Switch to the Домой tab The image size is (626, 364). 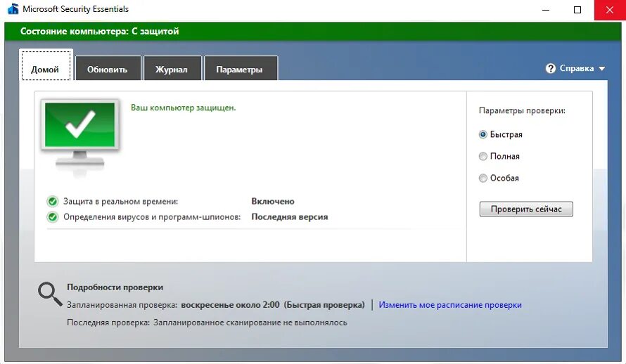(x=46, y=66)
